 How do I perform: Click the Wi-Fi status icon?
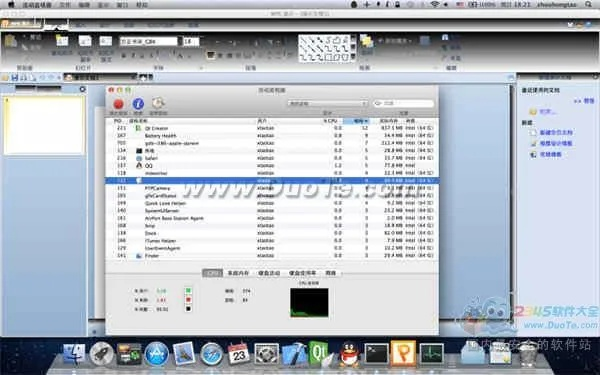click(435, 5)
